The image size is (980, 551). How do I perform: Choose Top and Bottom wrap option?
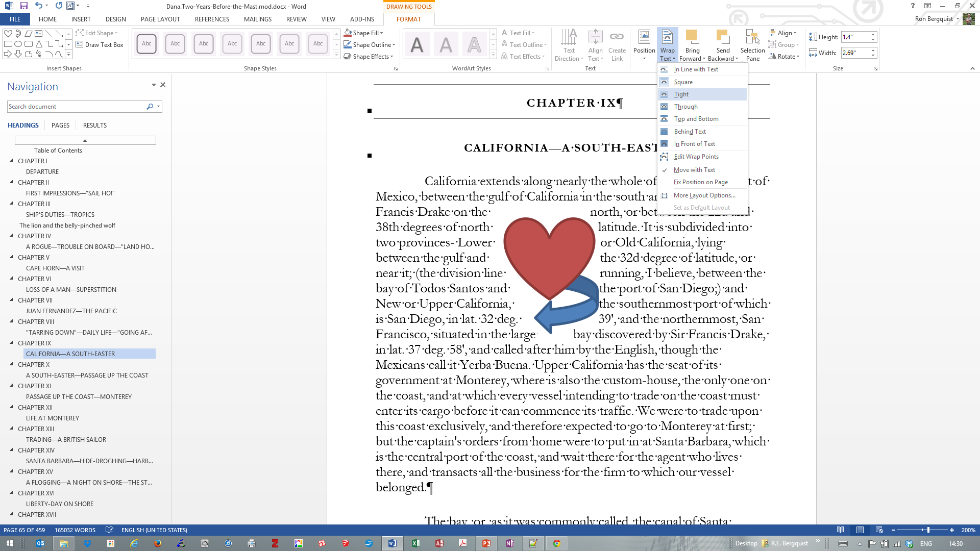click(696, 119)
